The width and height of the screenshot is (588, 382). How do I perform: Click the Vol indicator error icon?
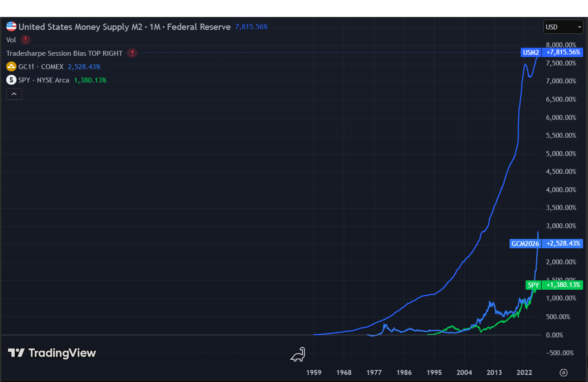click(x=25, y=40)
